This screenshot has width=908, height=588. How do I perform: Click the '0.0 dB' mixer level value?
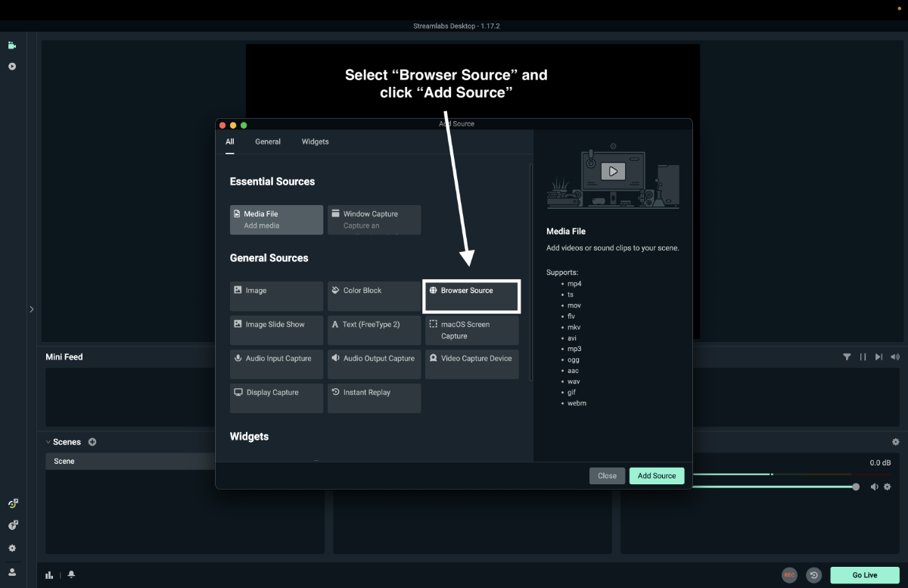pos(880,463)
